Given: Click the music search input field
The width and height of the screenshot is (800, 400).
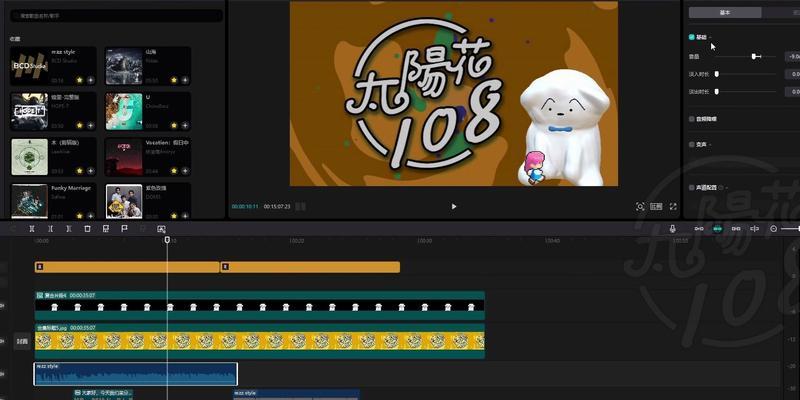Looking at the screenshot, I should click(x=116, y=16).
